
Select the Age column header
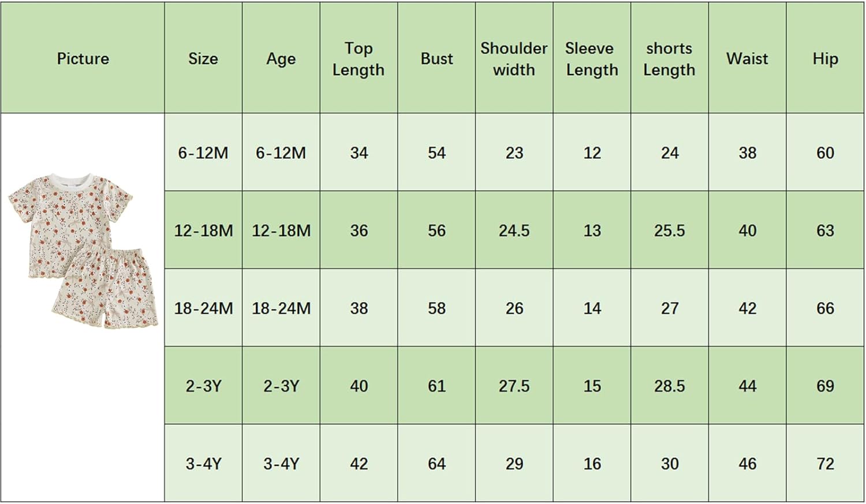point(281,58)
